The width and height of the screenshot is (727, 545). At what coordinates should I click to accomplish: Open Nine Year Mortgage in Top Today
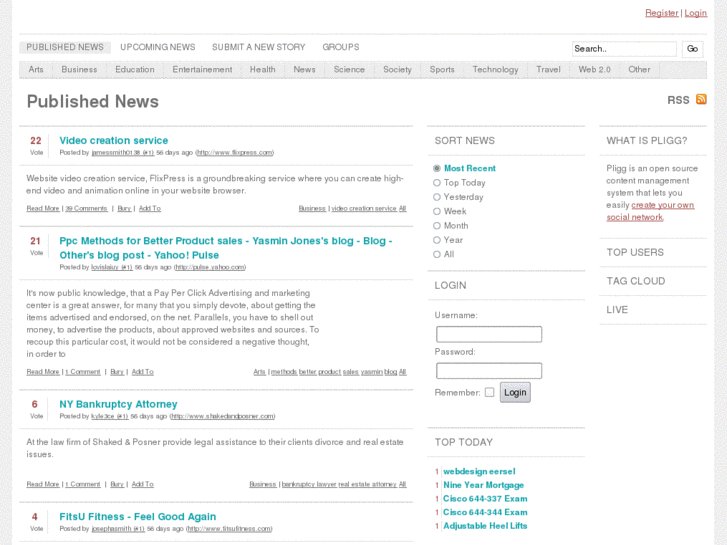tap(484, 485)
